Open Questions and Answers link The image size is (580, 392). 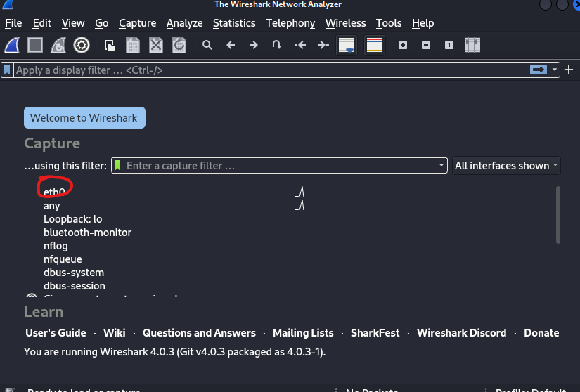[x=199, y=333]
